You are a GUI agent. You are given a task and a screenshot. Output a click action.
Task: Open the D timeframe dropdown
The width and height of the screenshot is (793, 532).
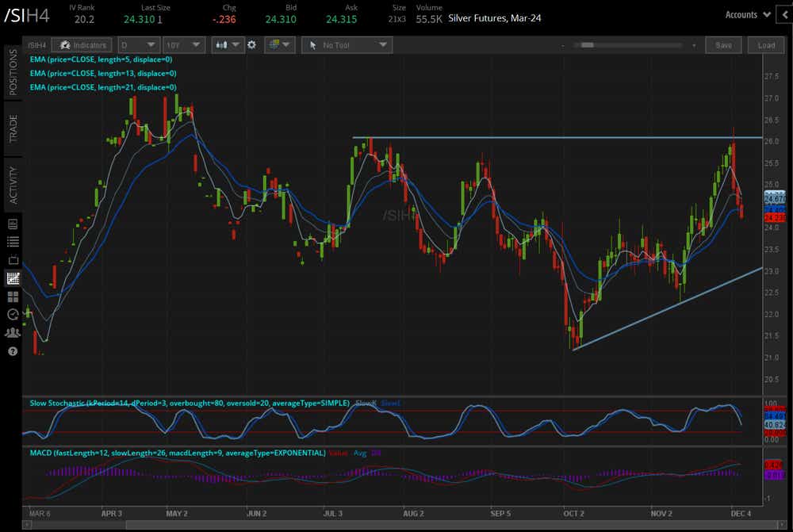pos(139,45)
